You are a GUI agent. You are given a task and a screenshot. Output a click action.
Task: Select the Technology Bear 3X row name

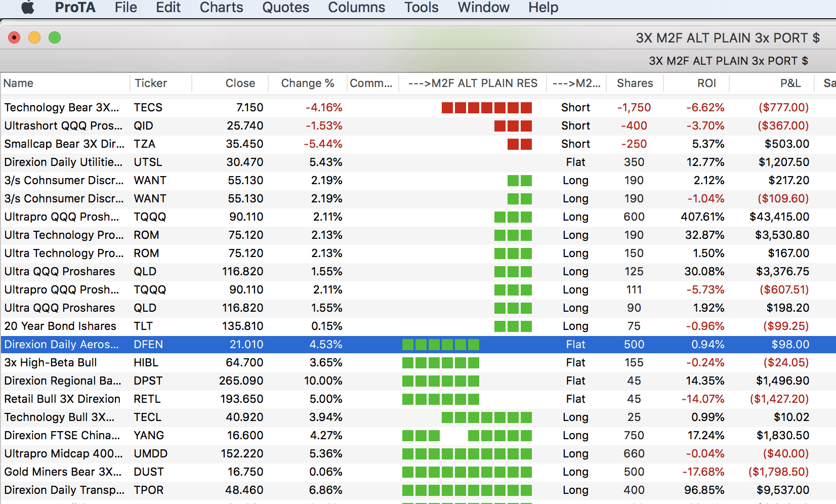coord(62,108)
